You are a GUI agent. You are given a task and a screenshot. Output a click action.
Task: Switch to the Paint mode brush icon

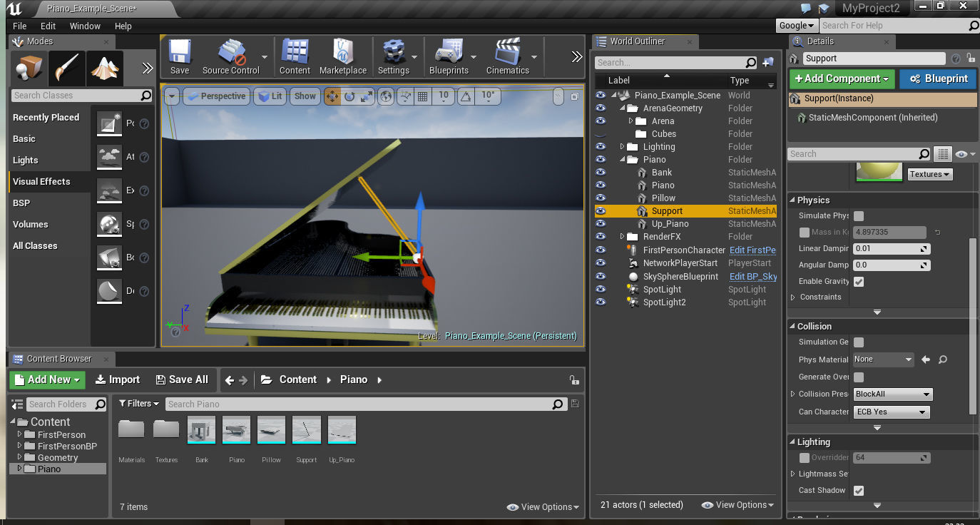coord(68,68)
